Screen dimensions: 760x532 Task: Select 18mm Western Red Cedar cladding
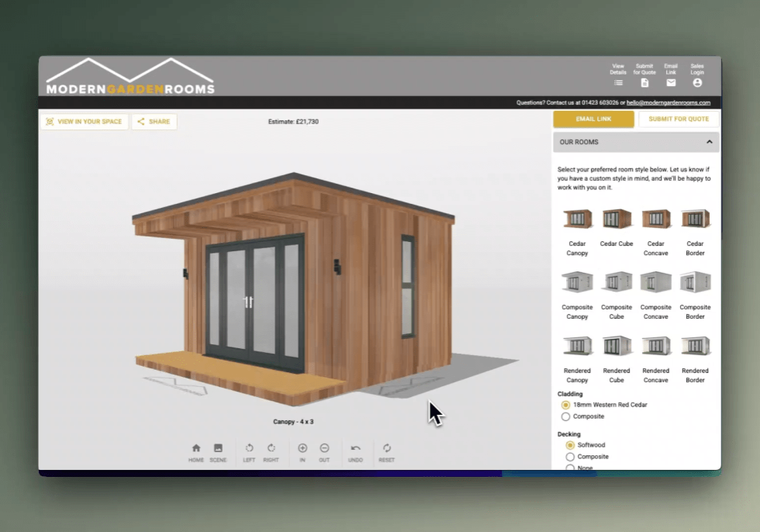566,405
